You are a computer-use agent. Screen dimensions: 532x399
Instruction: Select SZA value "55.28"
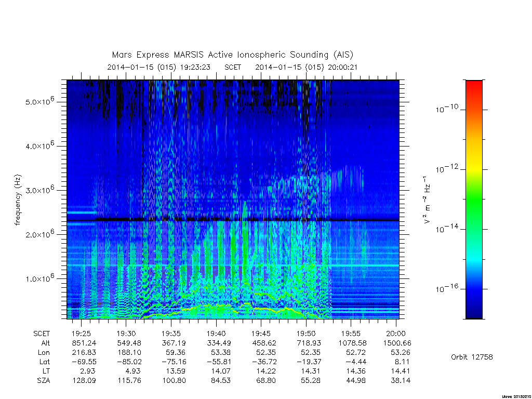coord(311,380)
